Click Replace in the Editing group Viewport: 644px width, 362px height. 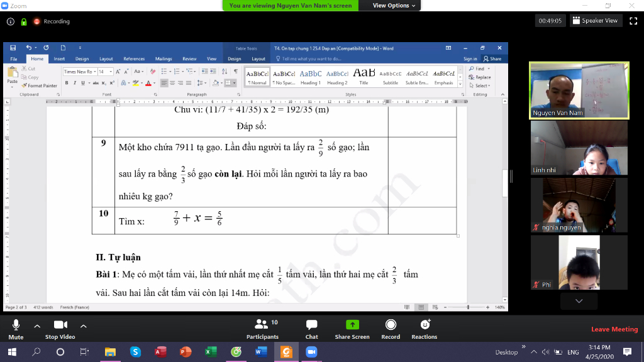(x=480, y=77)
